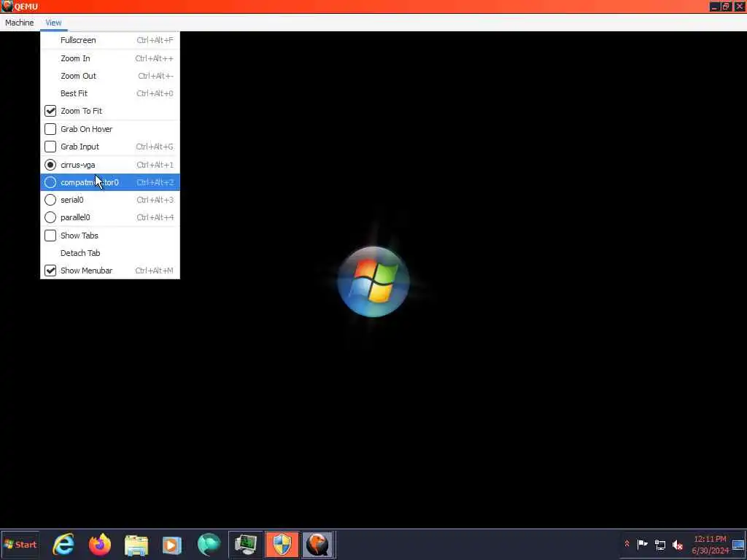Open the security shield taskbar icon
747x560 pixels.
[282, 545]
